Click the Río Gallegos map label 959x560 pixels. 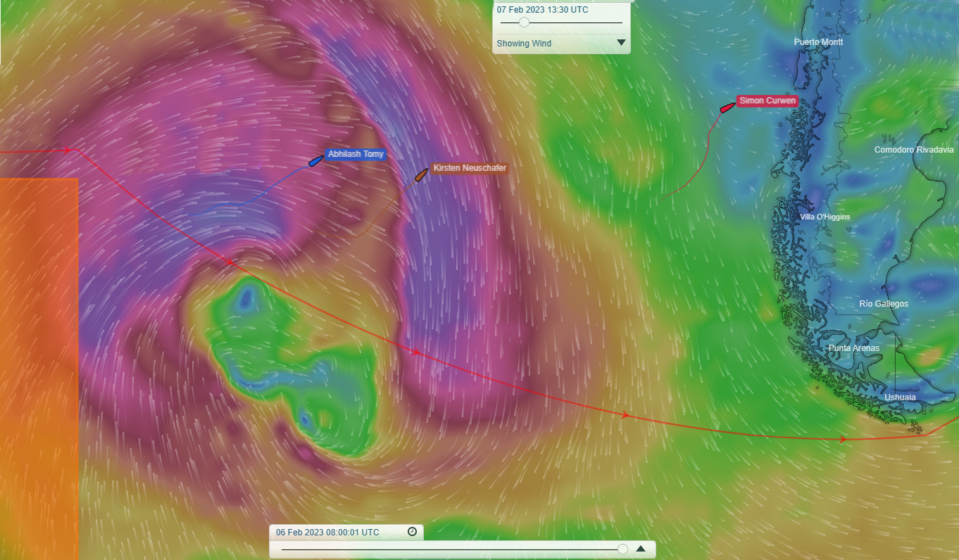(x=884, y=304)
